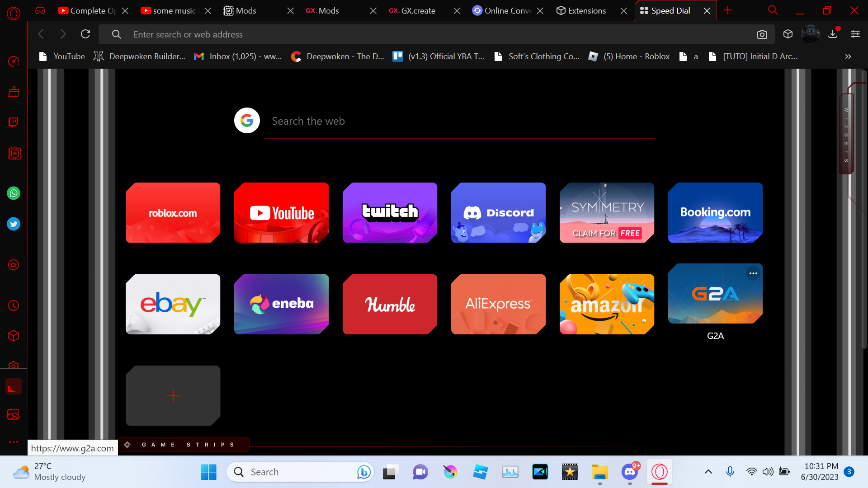This screenshot has width=868, height=488.
Task: Switch to the Extensions tab
Action: (x=586, y=11)
